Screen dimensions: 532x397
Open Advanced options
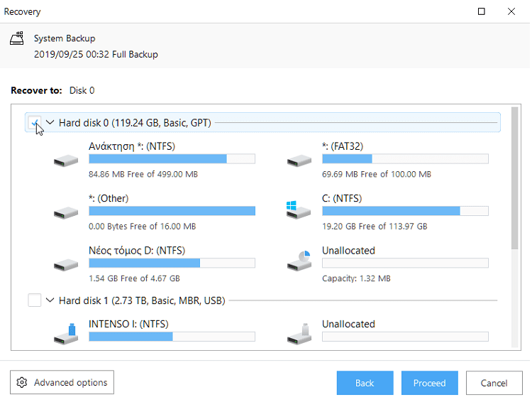(62, 382)
